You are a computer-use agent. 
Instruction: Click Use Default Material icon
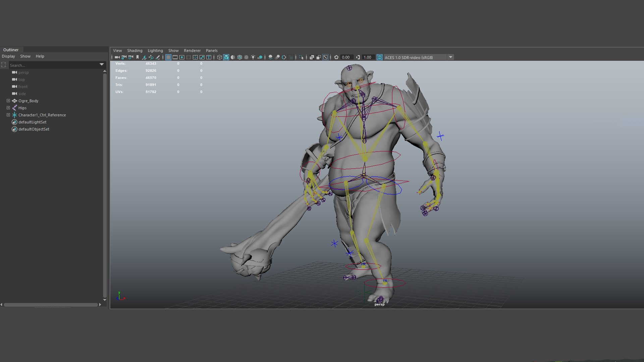233,57
